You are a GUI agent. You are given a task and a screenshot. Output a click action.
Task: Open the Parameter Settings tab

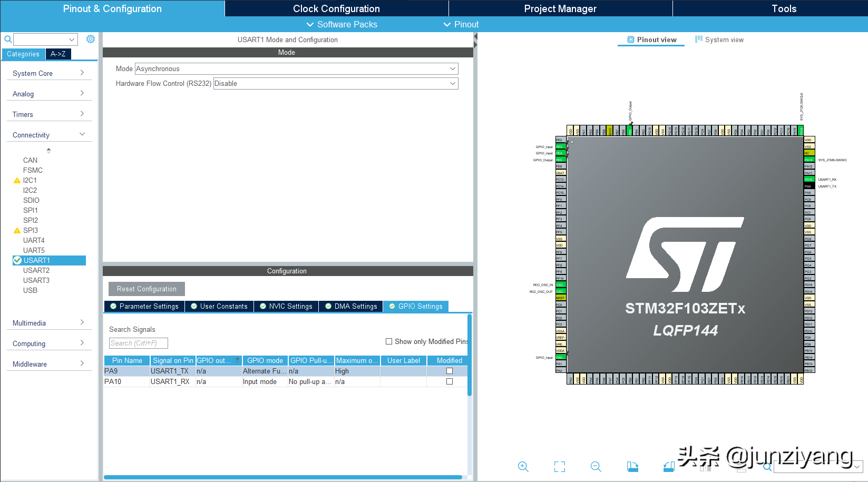(144, 306)
